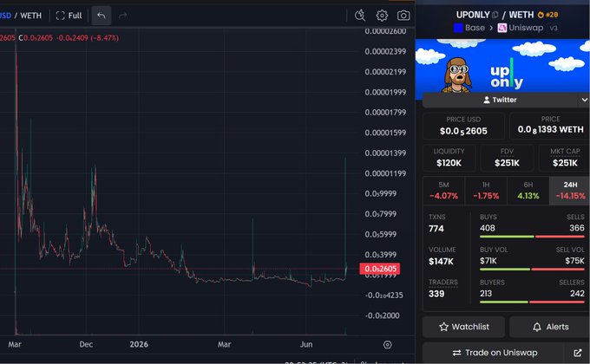Add pair to Watchlist
Screen dimensions: 590x364
[x=463, y=327]
